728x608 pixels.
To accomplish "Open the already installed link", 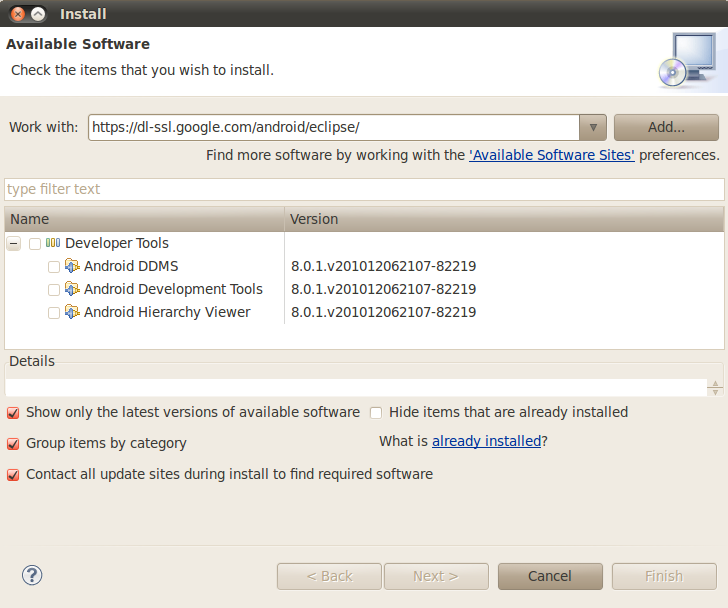I will (486, 441).
